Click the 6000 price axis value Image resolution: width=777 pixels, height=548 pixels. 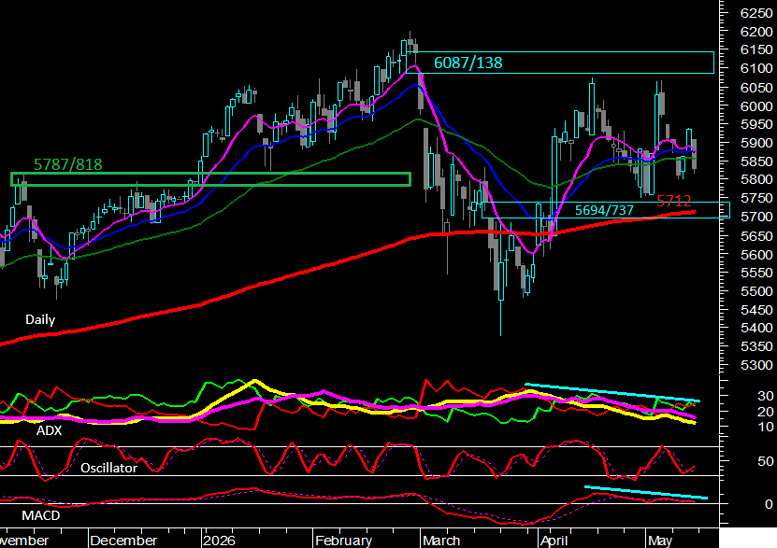pyautogui.click(x=756, y=106)
